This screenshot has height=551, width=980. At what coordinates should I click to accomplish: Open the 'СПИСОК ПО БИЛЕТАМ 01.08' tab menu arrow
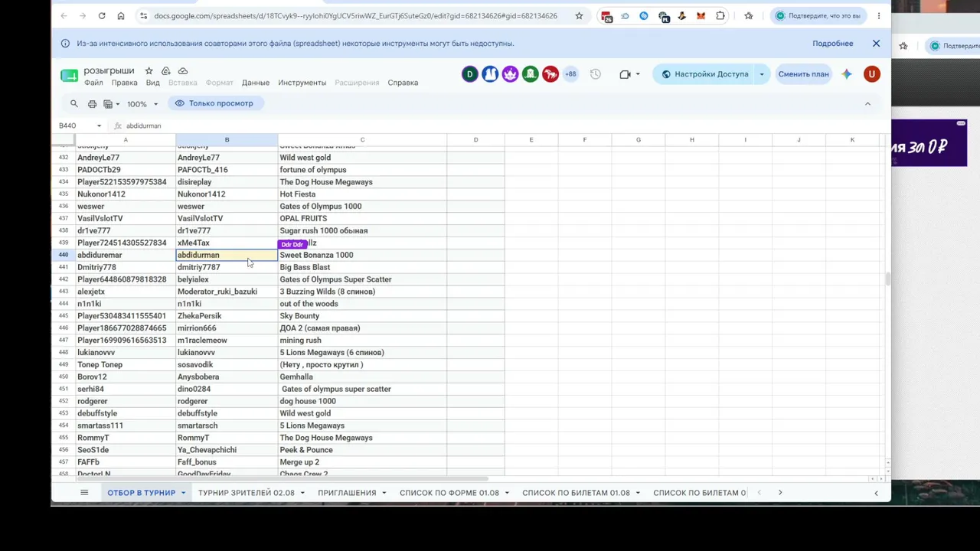[637, 493]
